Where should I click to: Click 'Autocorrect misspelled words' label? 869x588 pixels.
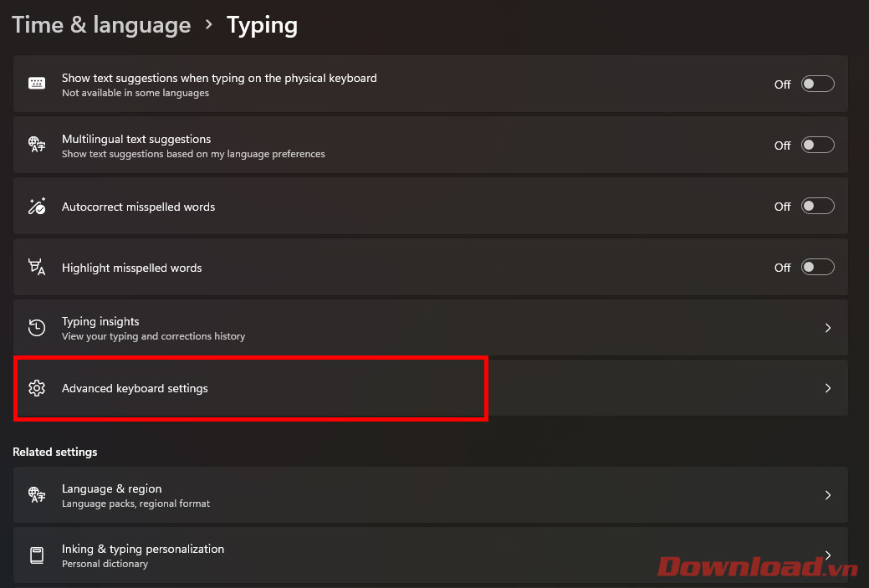coord(138,207)
